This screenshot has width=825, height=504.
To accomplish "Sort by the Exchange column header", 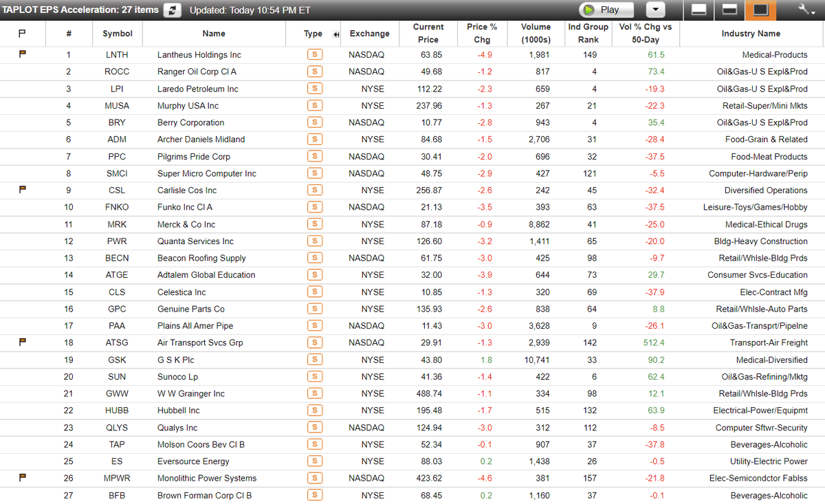I will (x=369, y=34).
